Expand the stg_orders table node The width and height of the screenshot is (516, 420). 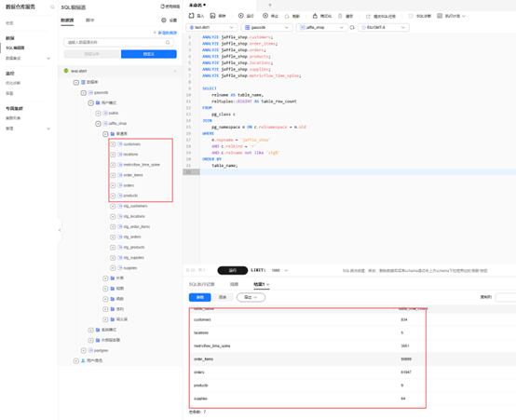click(x=113, y=237)
